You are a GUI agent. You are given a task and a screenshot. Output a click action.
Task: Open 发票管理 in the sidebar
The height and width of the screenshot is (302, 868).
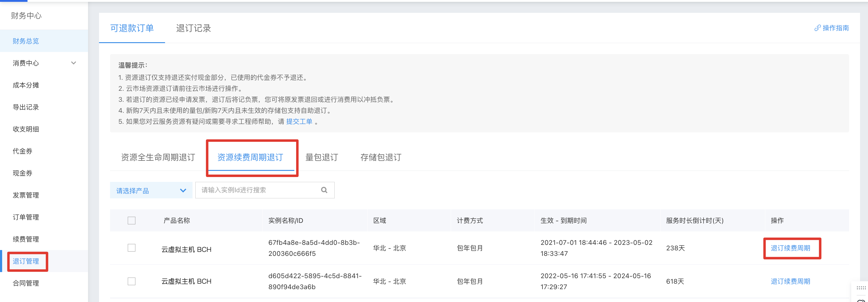click(26, 195)
